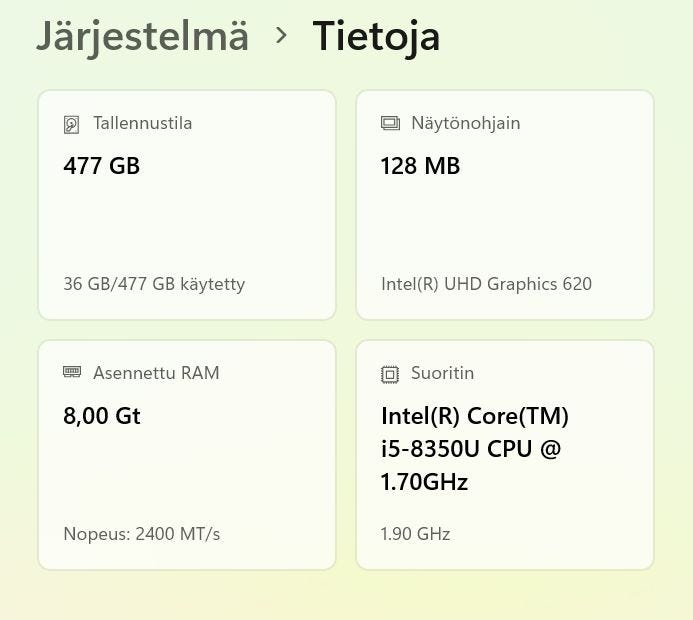
Task: Click the Tallennustila storage drive icon
Action: (x=71, y=124)
